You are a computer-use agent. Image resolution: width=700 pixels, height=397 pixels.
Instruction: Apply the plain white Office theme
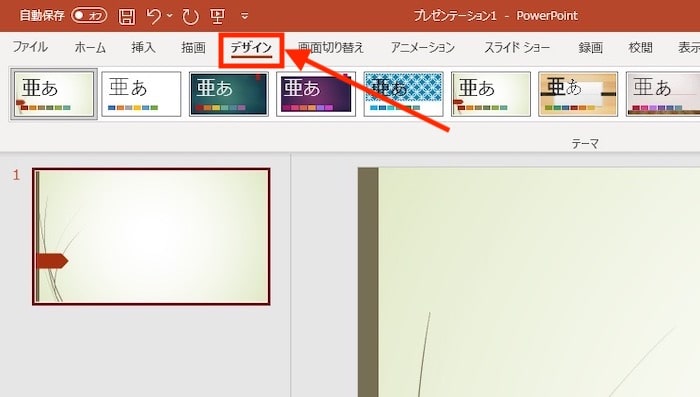click(141, 94)
